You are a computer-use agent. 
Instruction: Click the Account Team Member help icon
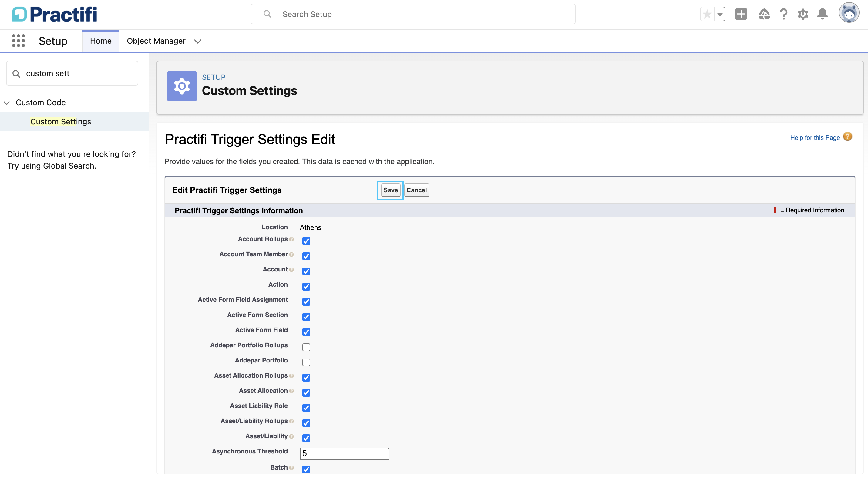coord(291,255)
